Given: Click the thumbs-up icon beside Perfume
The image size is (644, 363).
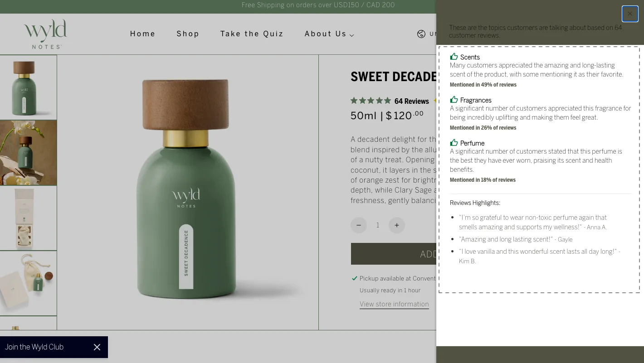Looking at the screenshot, I should point(454,143).
